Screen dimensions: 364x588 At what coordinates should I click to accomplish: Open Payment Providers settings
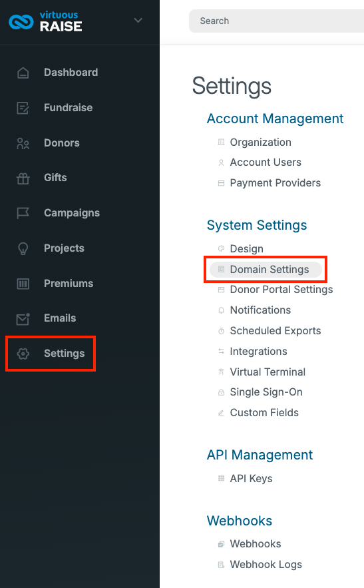point(275,183)
